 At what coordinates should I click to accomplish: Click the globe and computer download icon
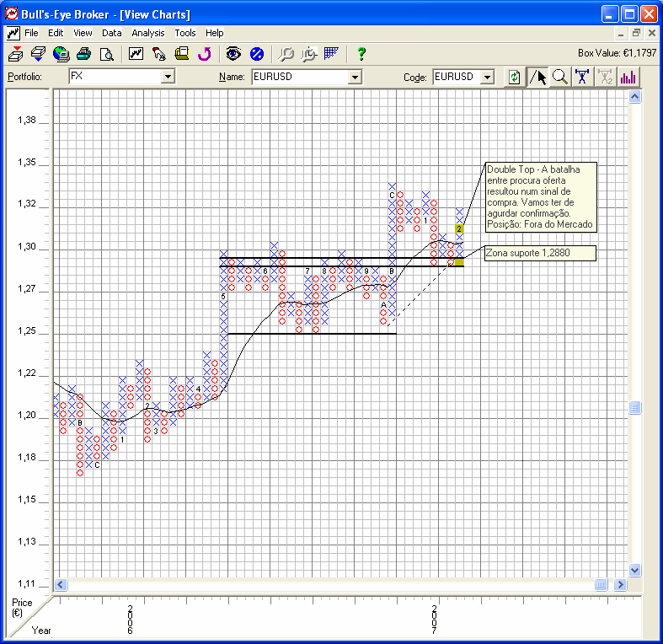tap(61, 54)
